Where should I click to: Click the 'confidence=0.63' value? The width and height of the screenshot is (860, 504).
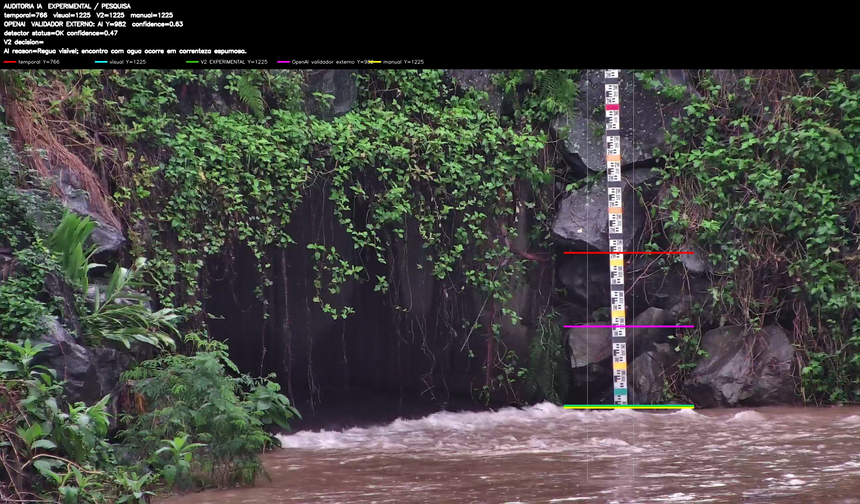158,24
